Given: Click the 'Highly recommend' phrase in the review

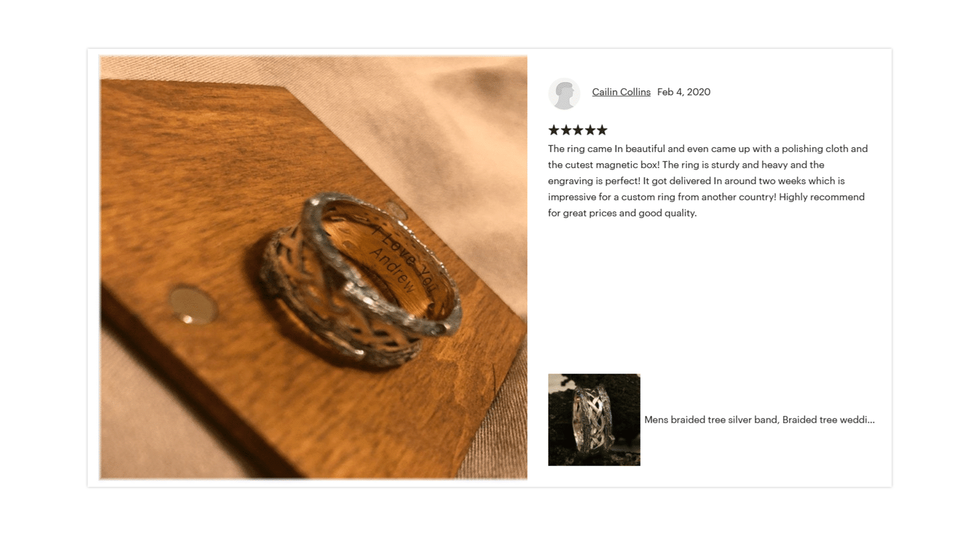Looking at the screenshot, I should point(822,197).
